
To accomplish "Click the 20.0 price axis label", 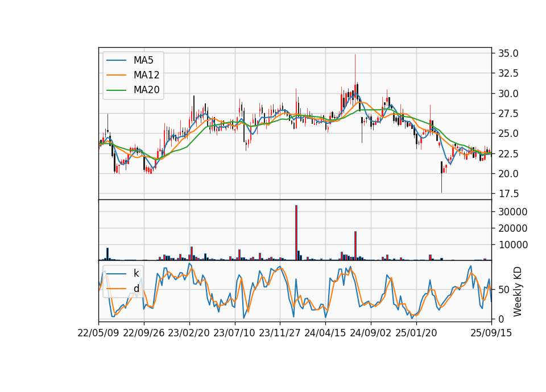I will 508,174.
